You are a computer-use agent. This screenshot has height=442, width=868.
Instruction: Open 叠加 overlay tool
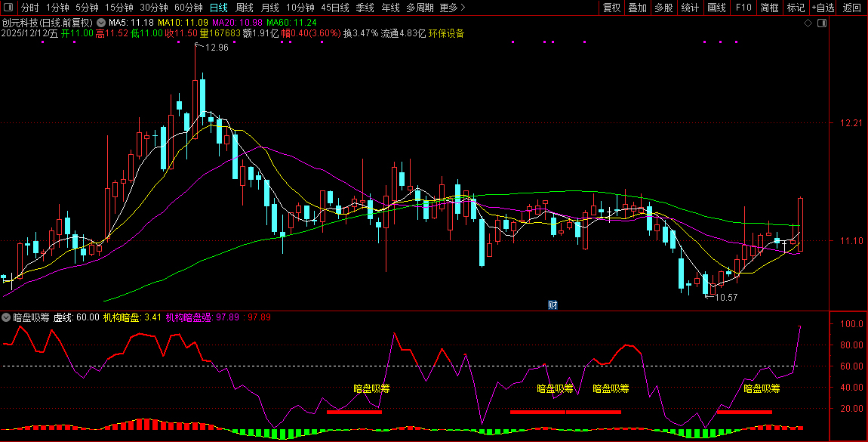(638, 8)
